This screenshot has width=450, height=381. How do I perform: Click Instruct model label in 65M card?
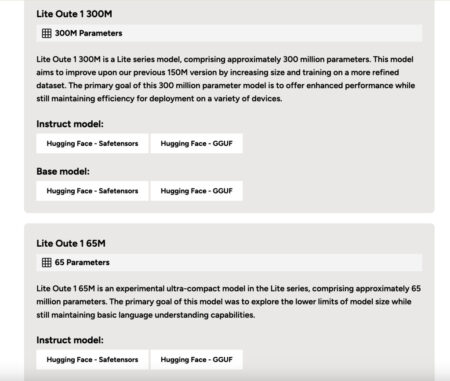[70, 340]
